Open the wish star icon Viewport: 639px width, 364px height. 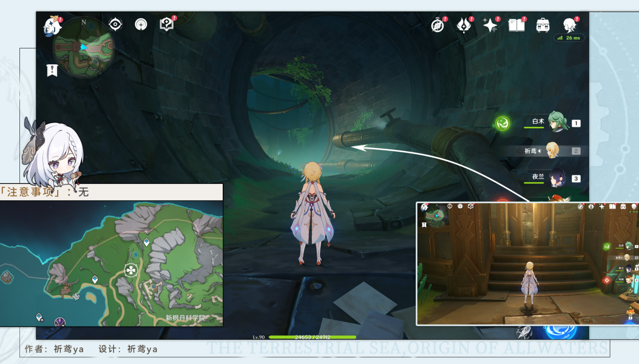point(490,25)
